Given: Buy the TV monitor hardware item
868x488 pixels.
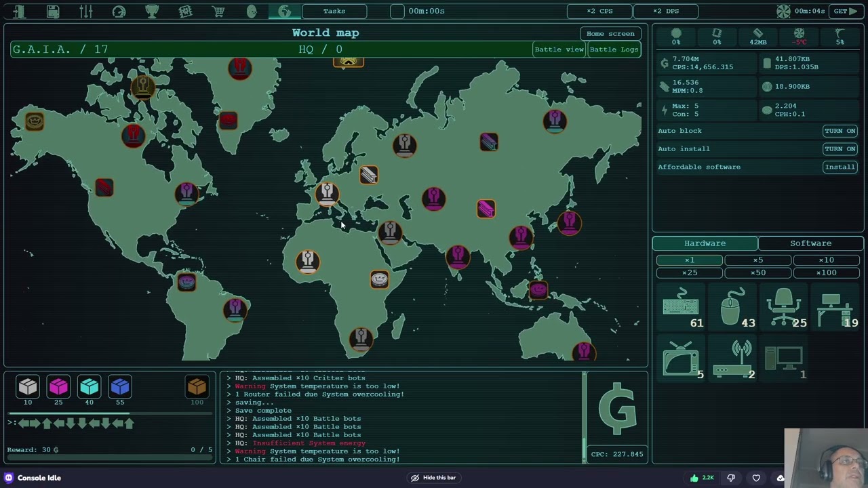Looking at the screenshot, I should (682, 360).
